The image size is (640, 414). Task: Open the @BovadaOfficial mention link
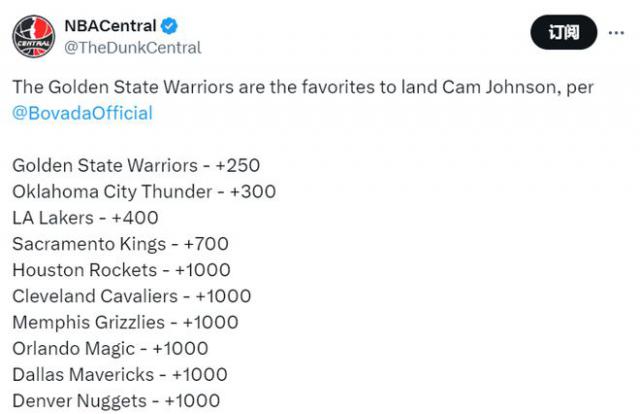(82, 113)
